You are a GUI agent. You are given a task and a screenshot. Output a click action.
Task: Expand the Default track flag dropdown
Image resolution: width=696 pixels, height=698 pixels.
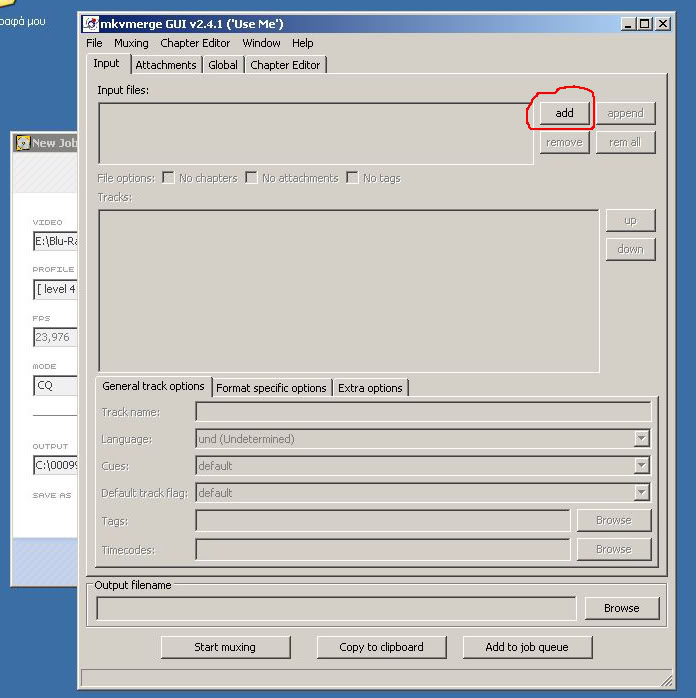[641, 493]
